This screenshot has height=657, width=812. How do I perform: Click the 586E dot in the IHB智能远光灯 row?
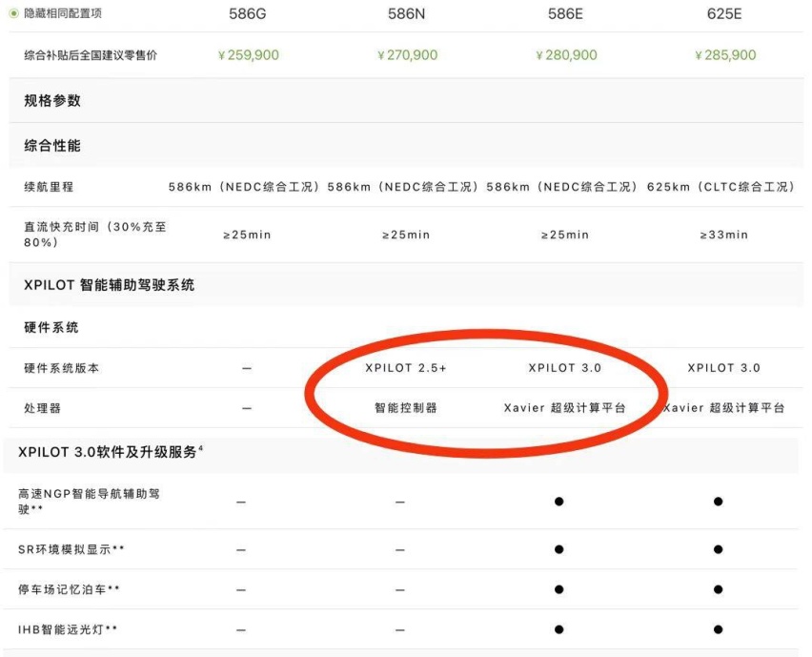coord(558,629)
